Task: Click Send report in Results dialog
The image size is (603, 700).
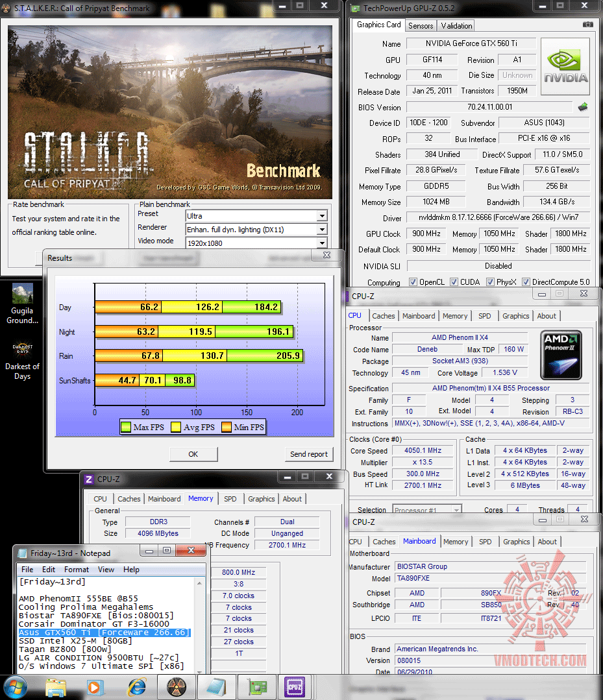Action: (x=309, y=454)
